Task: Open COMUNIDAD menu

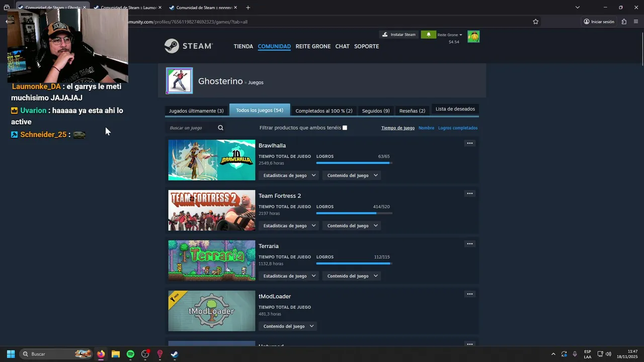Action: 274,46
